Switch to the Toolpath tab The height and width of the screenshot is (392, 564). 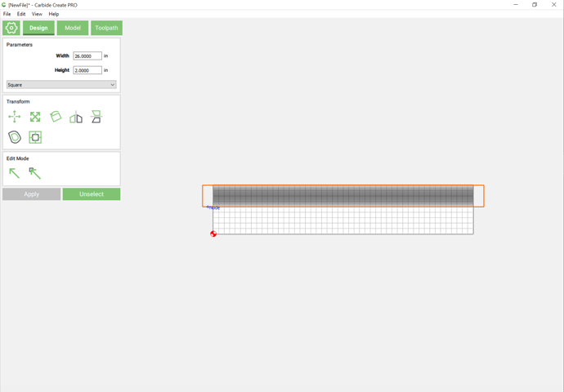click(106, 28)
